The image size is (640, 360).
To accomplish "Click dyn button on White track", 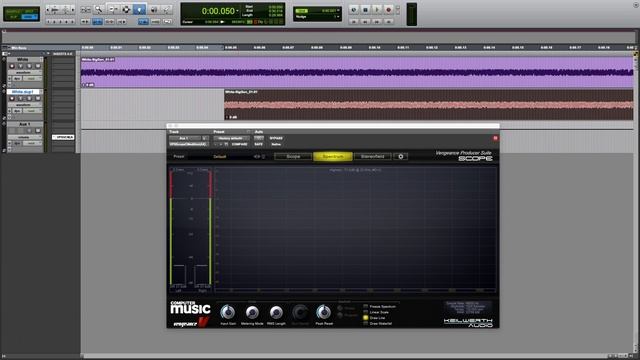I will click(x=17, y=78).
